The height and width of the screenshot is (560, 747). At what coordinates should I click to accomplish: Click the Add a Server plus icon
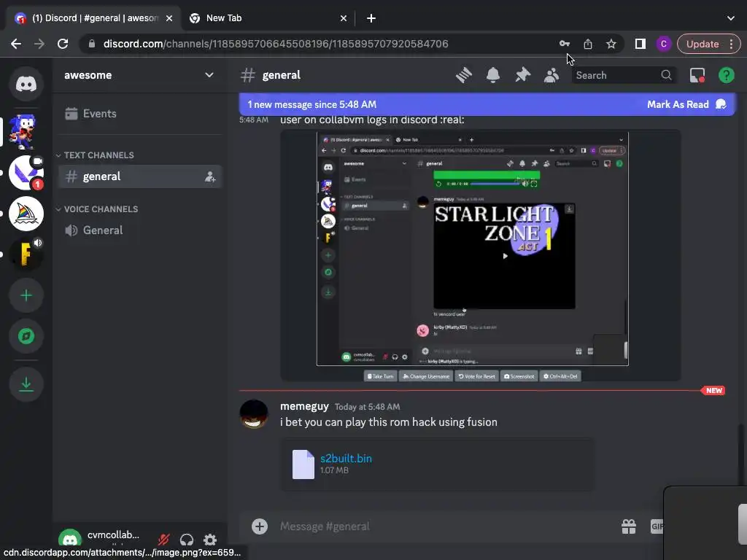tap(26, 296)
